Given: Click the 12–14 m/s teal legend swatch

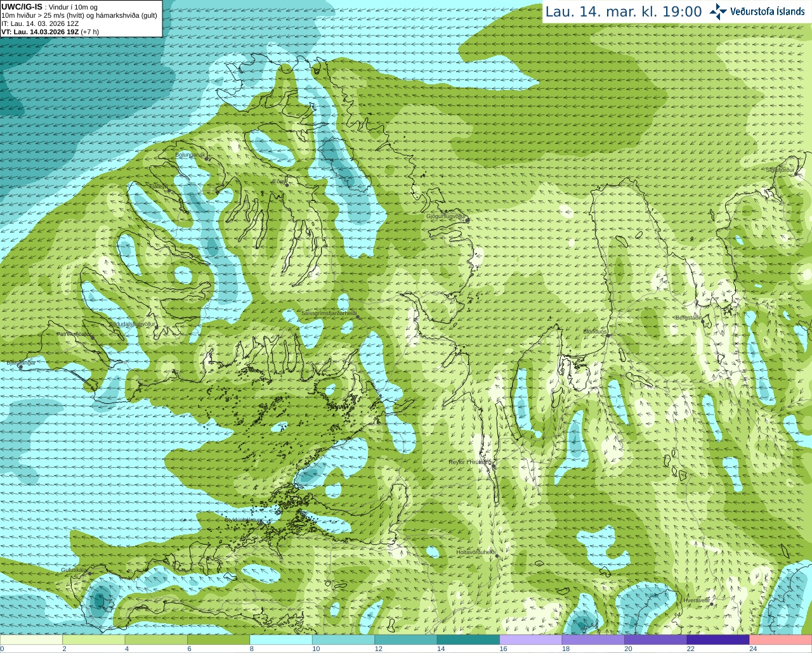Looking at the screenshot, I should coord(406,640).
